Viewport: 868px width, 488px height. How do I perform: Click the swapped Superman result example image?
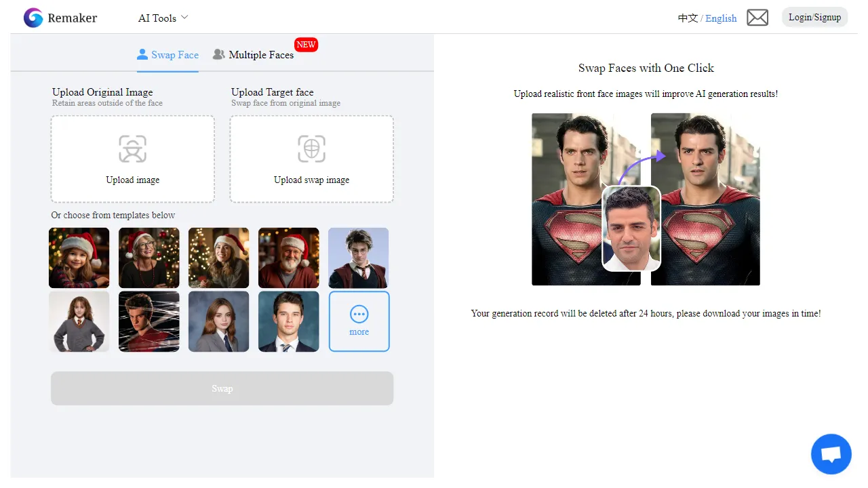coord(705,199)
